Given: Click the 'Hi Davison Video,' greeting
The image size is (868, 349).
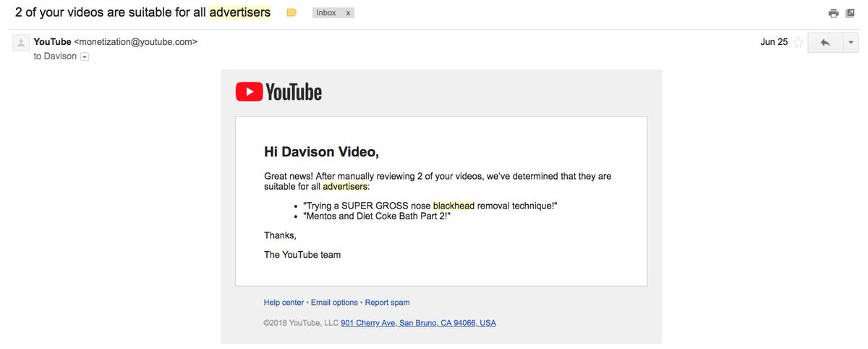Looking at the screenshot, I should coord(321,152).
